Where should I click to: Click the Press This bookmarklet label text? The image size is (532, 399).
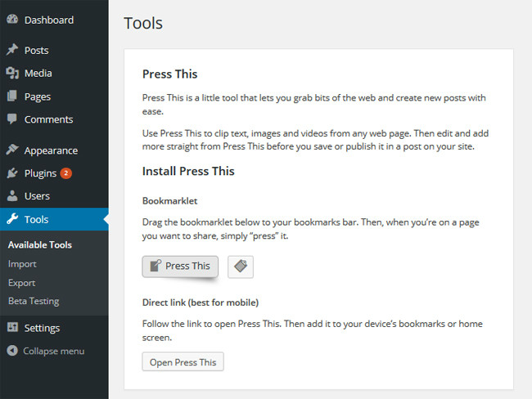(x=187, y=266)
